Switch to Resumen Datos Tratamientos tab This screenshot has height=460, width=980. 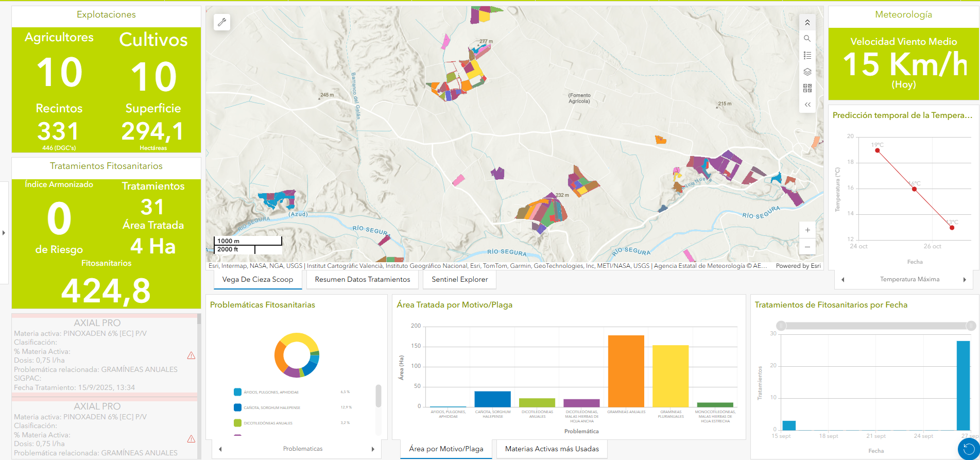(362, 279)
